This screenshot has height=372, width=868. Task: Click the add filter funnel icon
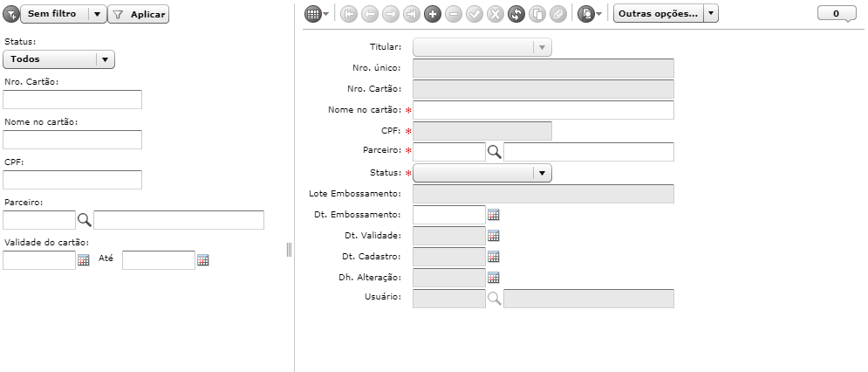tap(11, 15)
